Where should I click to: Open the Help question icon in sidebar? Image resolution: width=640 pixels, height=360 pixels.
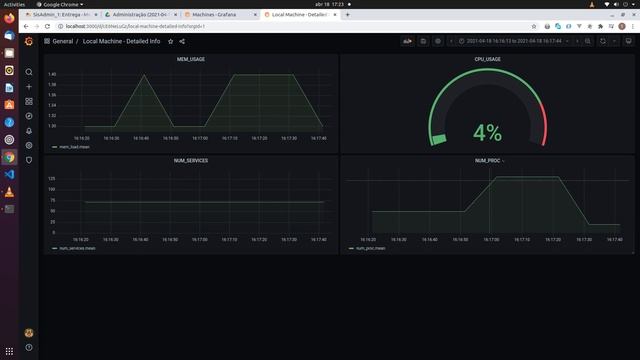pyautogui.click(x=29, y=348)
